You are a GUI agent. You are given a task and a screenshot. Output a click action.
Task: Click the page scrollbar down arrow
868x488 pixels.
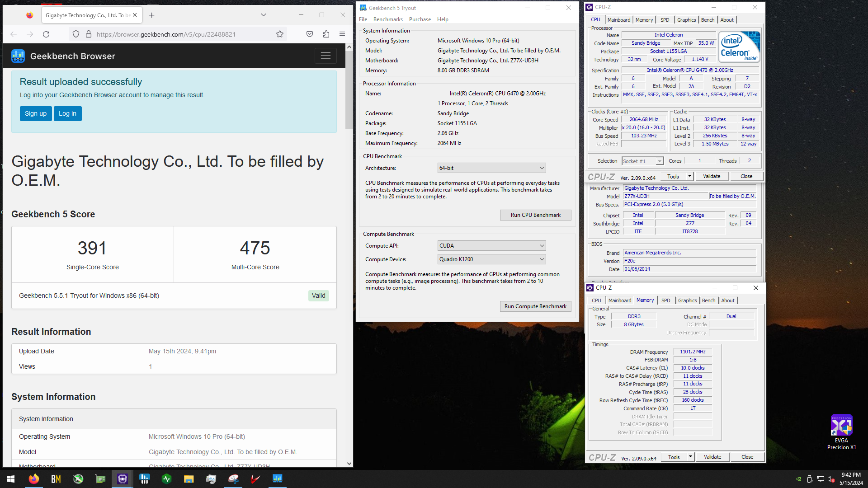(349, 464)
